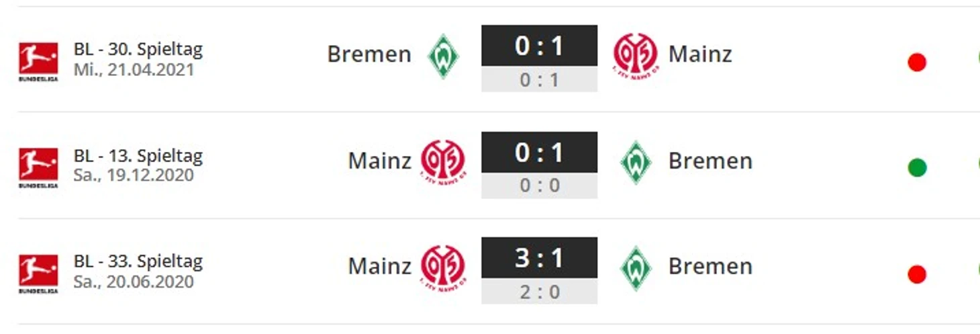Click Mainz 05 crest in 20.06.2020 match
This screenshot has width=980, height=334.
(443, 267)
